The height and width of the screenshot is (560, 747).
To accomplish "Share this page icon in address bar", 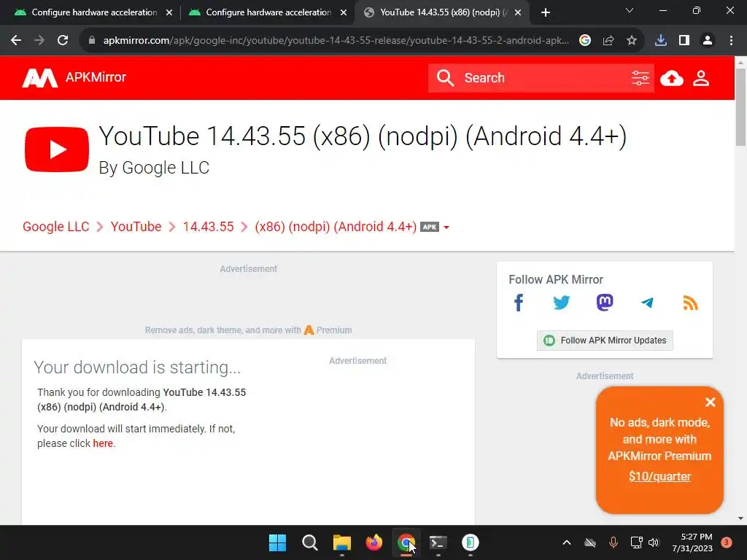I will 608,41.
